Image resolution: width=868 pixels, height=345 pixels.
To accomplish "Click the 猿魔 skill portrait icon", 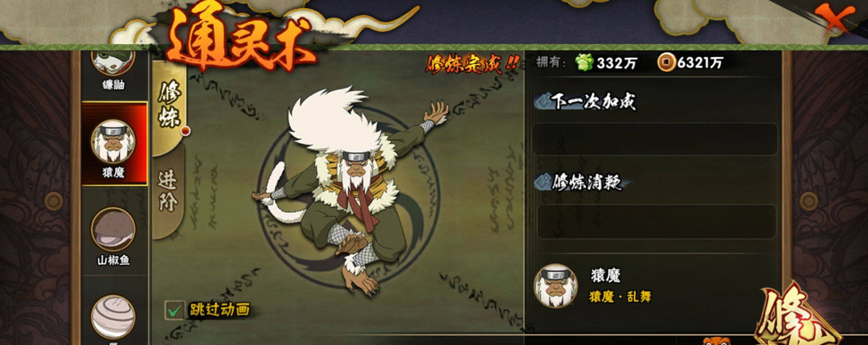I will tap(555, 285).
